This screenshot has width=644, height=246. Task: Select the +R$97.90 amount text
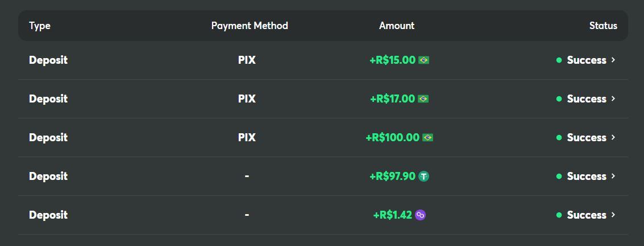393,176
